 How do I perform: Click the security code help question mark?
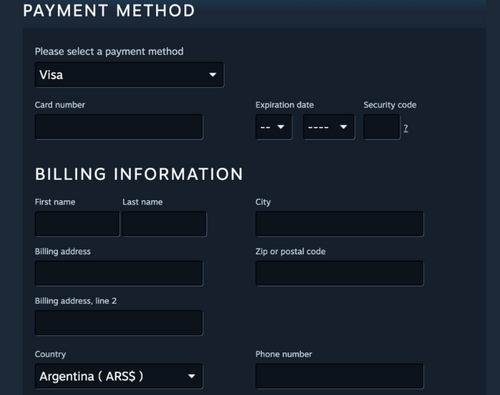click(x=406, y=128)
